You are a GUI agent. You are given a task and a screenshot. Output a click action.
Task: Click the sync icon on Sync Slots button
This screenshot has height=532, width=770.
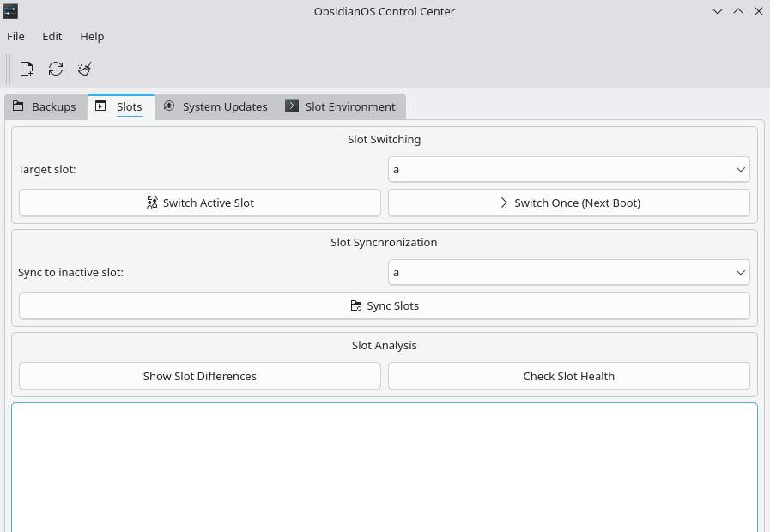pos(355,305)
